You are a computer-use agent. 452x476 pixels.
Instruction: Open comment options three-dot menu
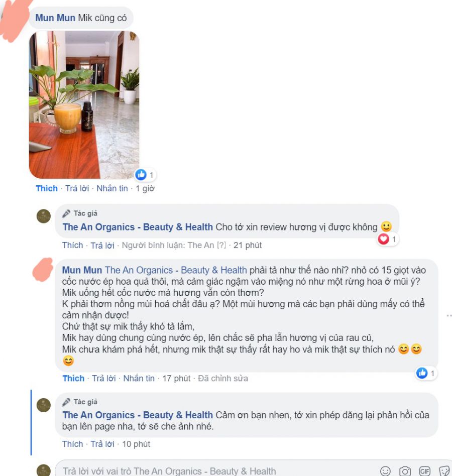coord(449,316)
